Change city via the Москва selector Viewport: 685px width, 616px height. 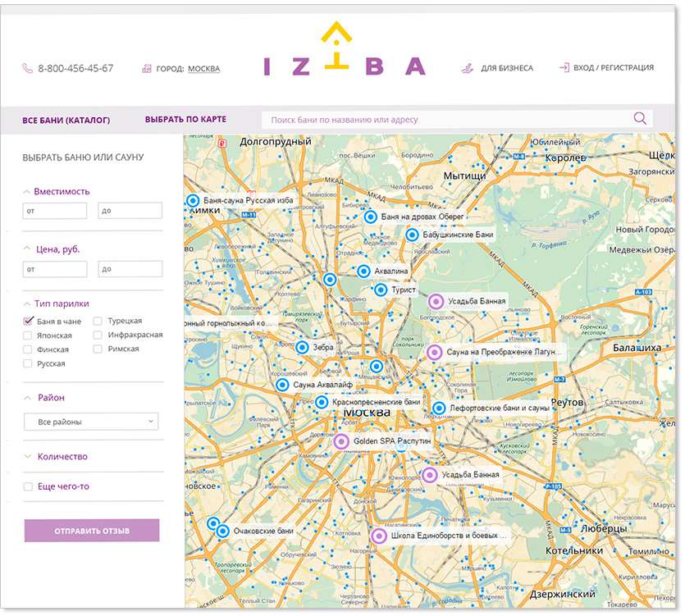(204, 69)
